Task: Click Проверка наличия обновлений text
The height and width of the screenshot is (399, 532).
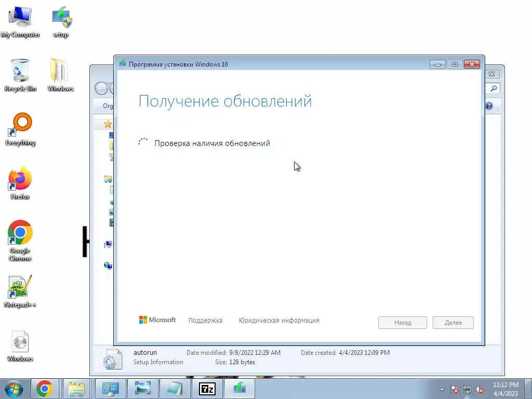Action: click(x=212, y=143)
